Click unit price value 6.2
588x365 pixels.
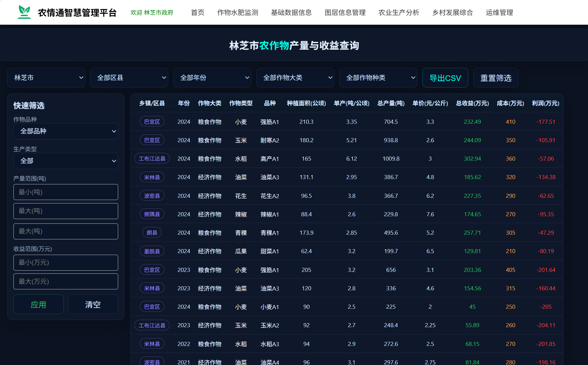(430, 196)
